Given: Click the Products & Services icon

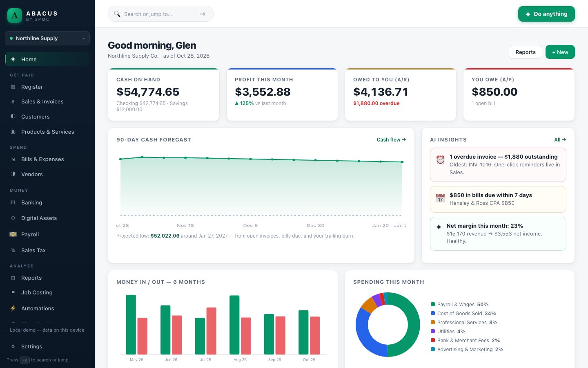Looking at the screenshot, I should point(13,132).
